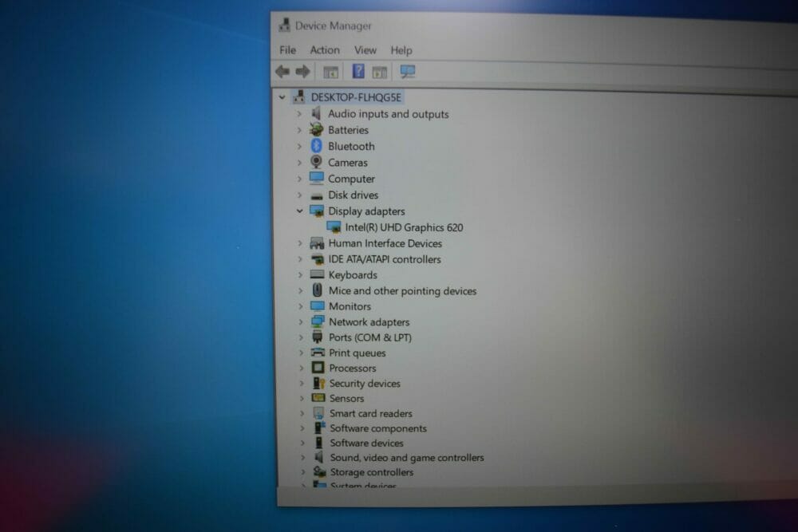Click the Processors chip icon

(318, 368)
